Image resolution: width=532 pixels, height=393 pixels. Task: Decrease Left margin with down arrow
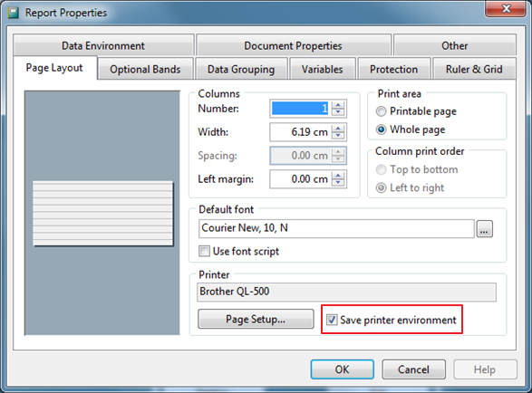coord(338,183)
